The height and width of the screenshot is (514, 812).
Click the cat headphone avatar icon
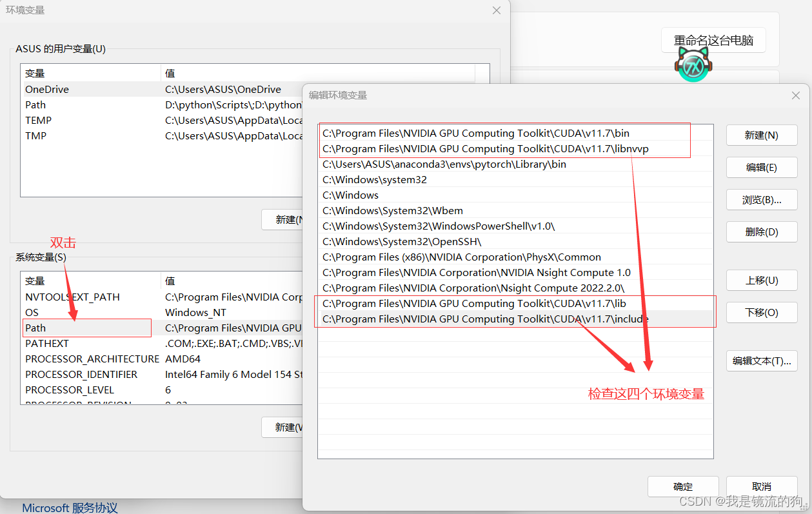(x=693, y=65)
